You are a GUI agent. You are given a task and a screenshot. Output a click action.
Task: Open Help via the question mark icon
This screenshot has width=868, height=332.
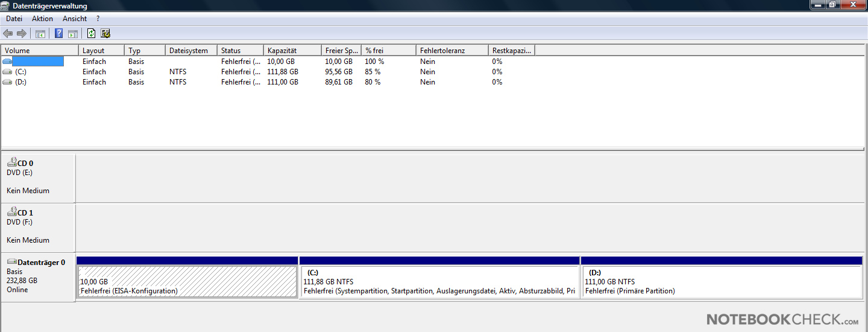59,34
